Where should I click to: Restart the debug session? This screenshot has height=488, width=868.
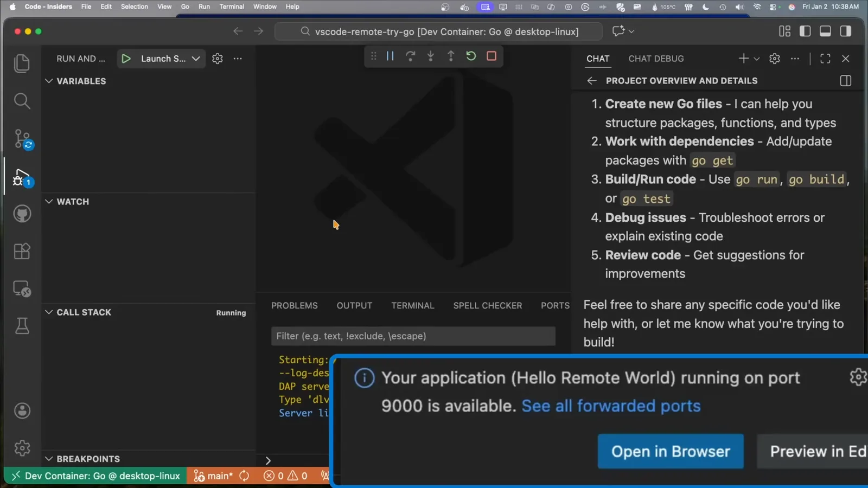pos(471,56)
